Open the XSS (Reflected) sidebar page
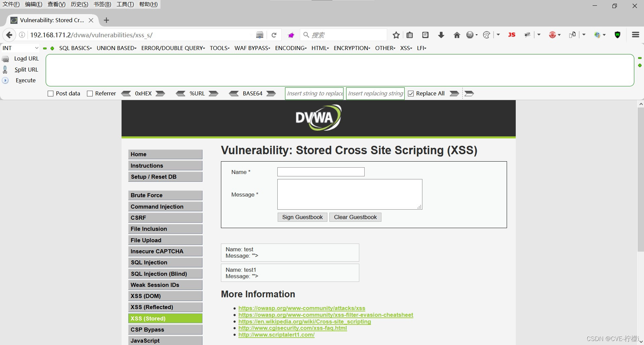 (x=165, y=307)
